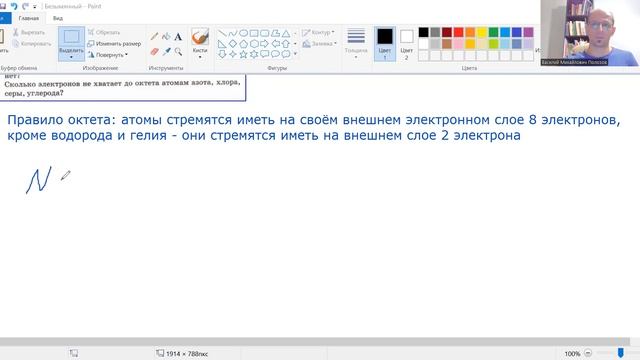Open the Повернуть rotate dropdown

[x=108, y=54]
